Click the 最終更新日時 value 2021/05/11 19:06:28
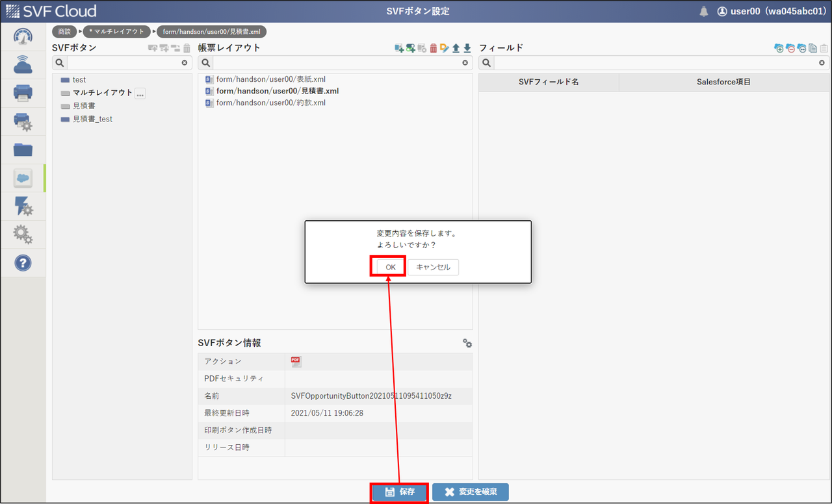 pyautogui.click(x=327, y=412)
